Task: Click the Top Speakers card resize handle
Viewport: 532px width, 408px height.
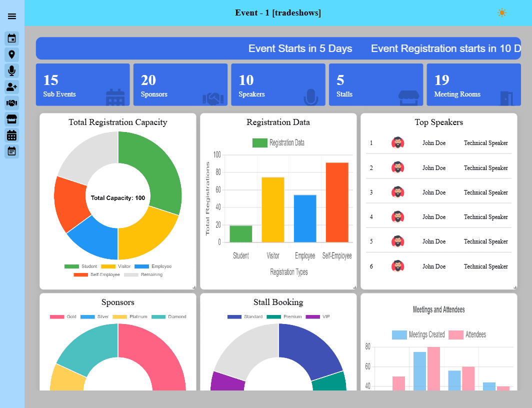Action: [x=515, y=287]
